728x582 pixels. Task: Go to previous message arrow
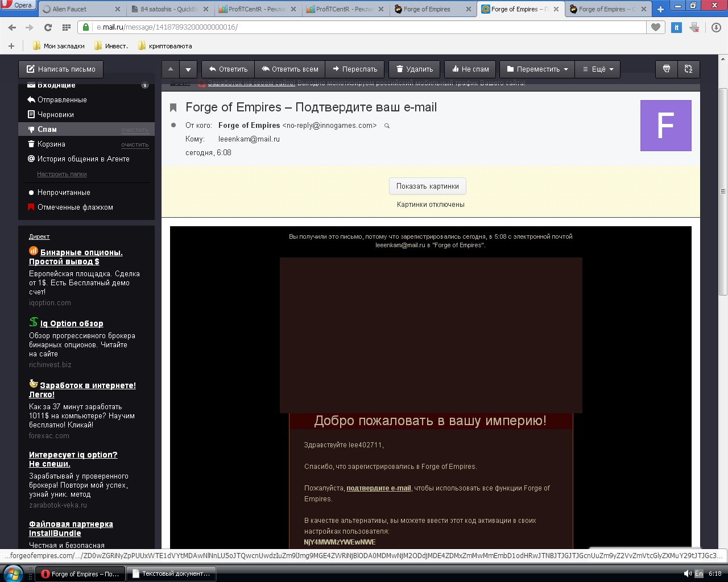170,69
